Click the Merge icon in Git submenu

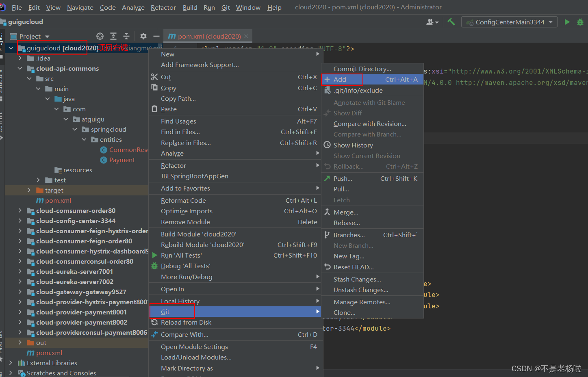coord(327,212)
